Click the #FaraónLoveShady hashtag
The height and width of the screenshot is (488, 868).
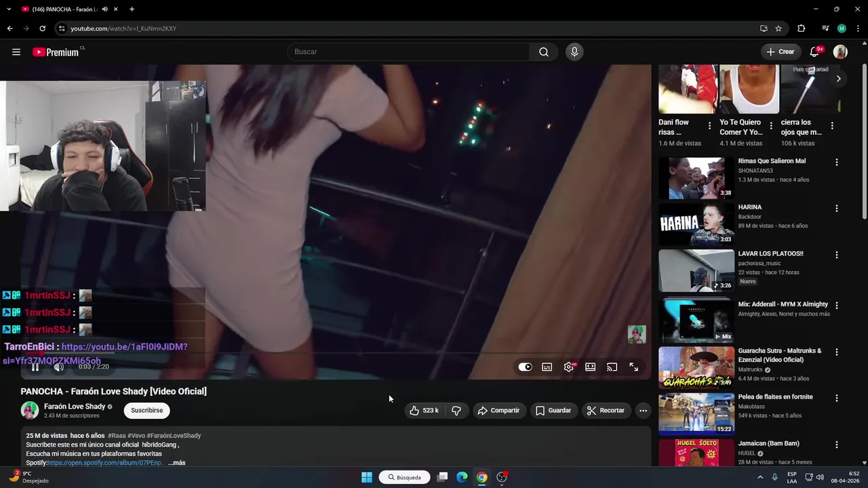click(174, 436)
